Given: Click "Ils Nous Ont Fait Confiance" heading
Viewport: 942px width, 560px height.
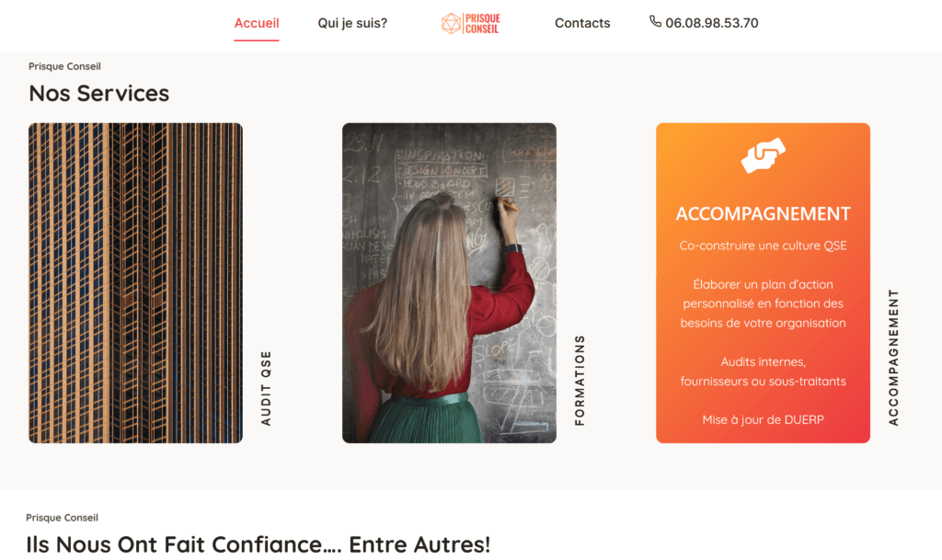Looking at the screenshot, I should click(258, 544).
